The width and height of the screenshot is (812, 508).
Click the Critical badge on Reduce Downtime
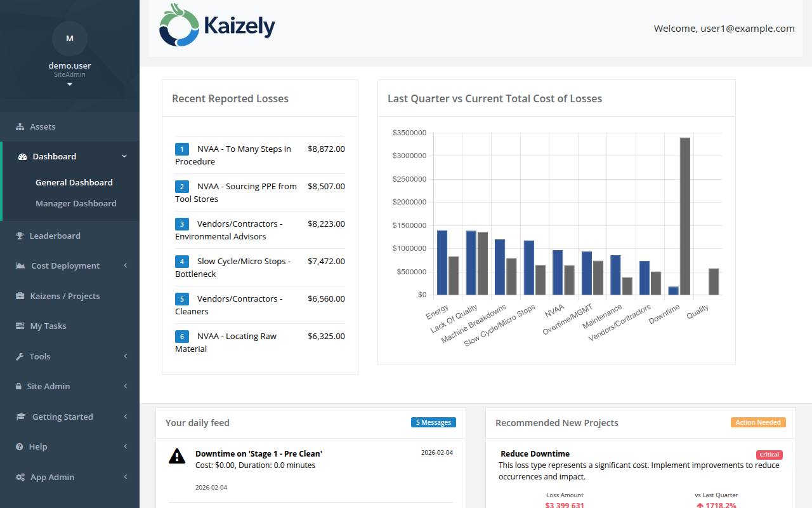click(769, 454)
